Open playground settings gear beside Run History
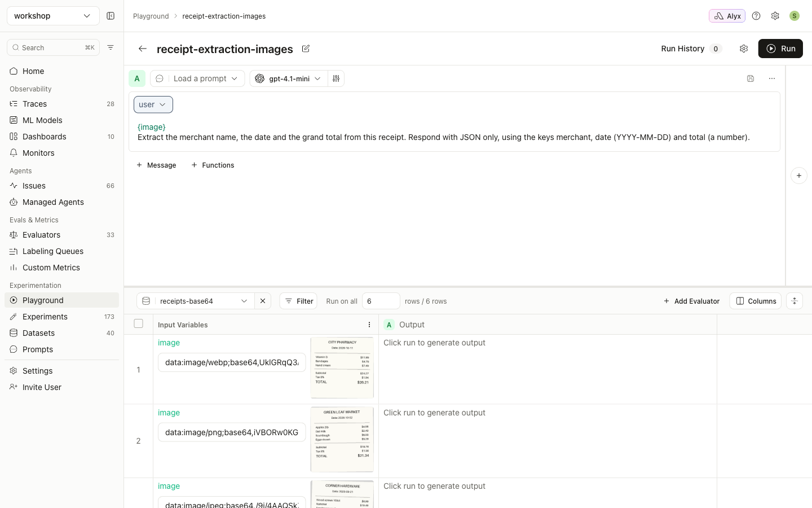Image resolution: width=812 pixels, height=508 pixels. point(744,49)
